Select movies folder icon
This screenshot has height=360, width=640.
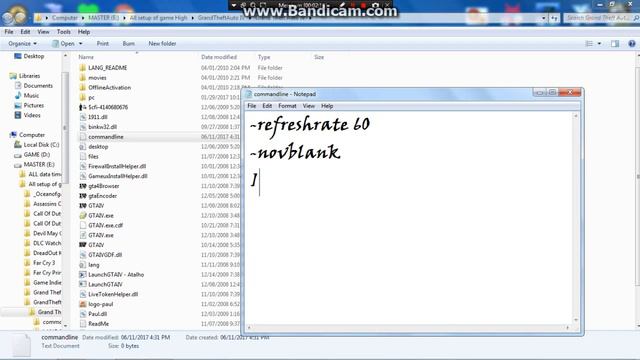point(82,78)
